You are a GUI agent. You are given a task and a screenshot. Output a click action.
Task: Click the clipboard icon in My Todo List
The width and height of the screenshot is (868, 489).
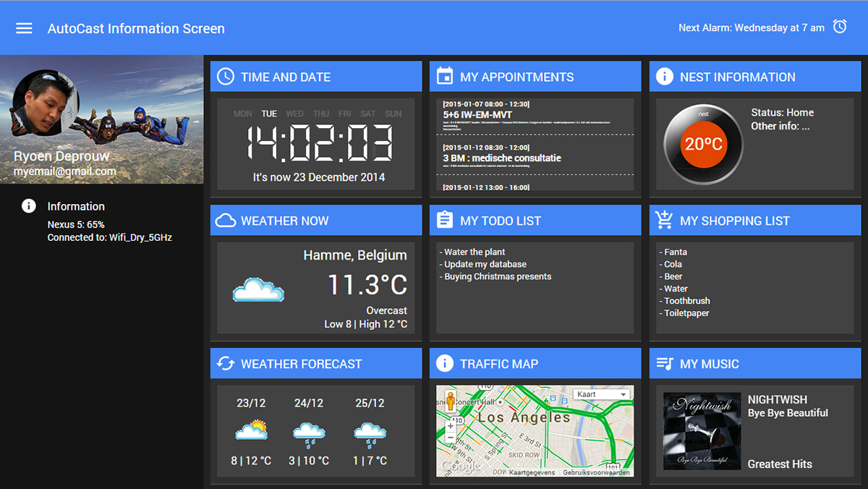445,221
